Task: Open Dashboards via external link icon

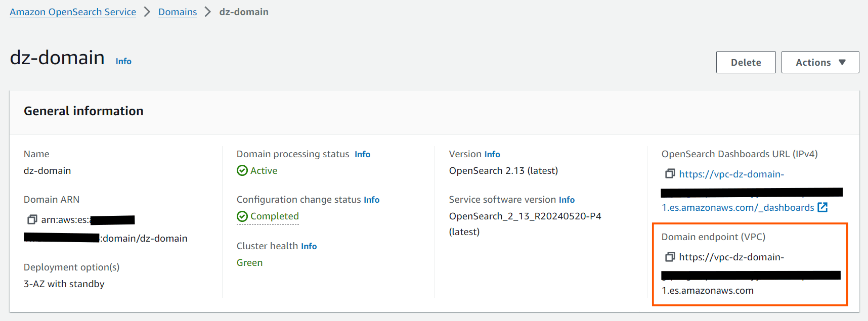Action: [822, 207]
